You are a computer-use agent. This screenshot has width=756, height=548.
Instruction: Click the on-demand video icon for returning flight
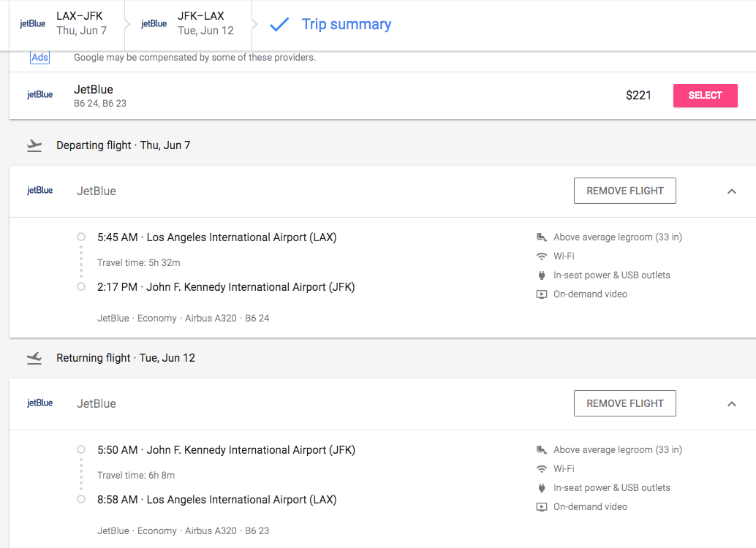(x=542, y=507)
